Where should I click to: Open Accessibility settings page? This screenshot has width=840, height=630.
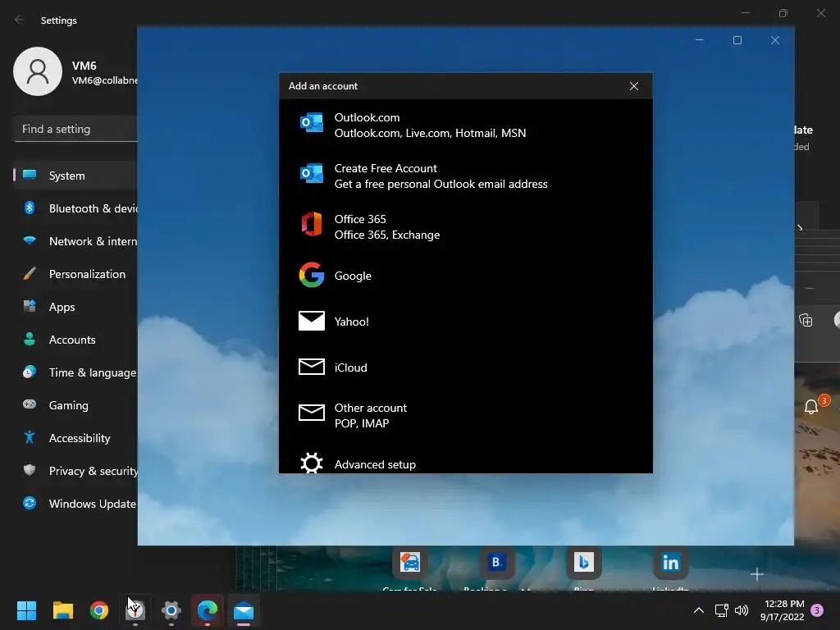coord(75,438)
